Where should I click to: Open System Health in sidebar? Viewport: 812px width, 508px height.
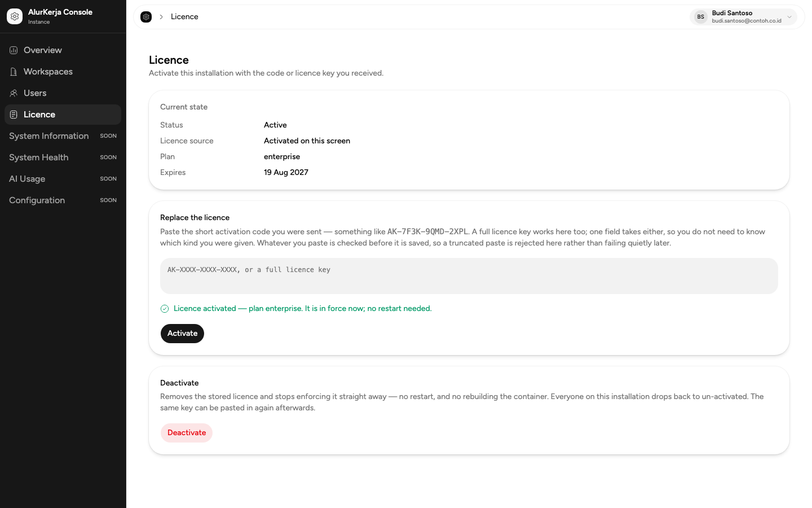[x=63, y=157]
